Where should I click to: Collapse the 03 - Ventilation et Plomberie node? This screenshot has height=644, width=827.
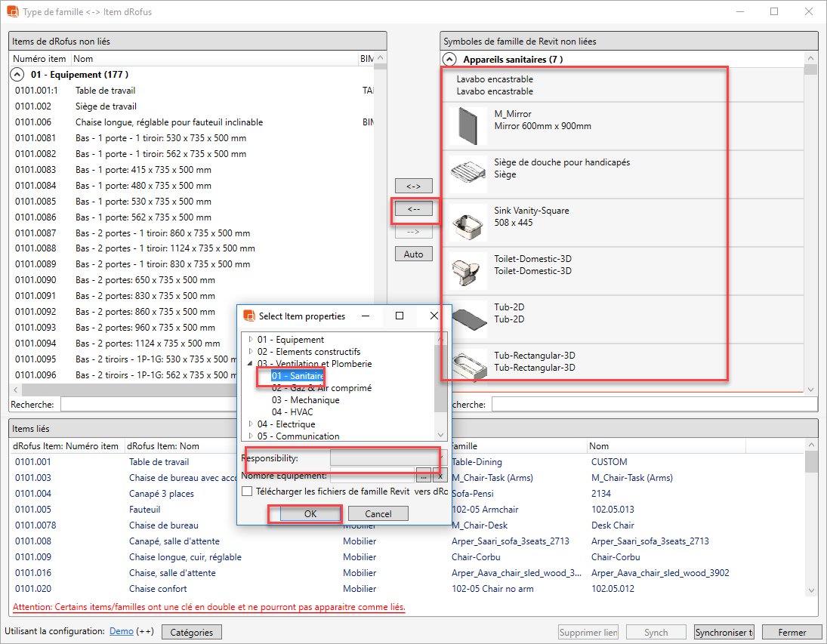pyautogui.click(x=250, y=364)
